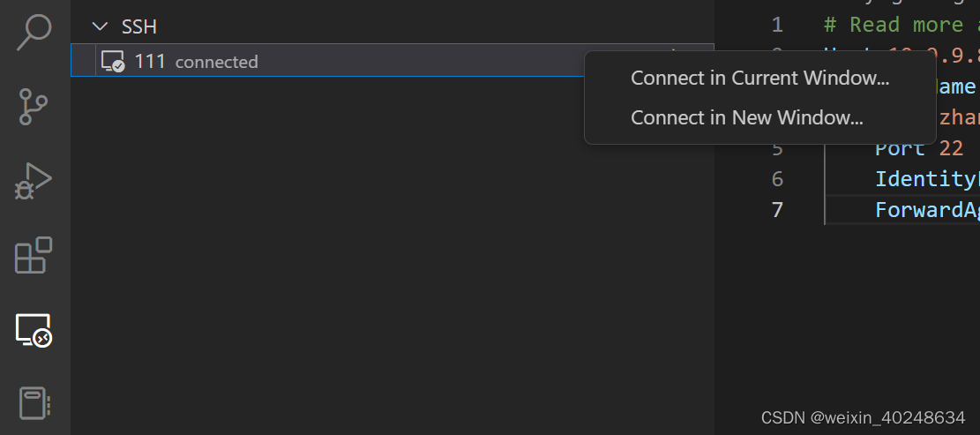Place cursor on the Port 22 line
The height and width of the screenshot is (435, 980).
[918, 148]
